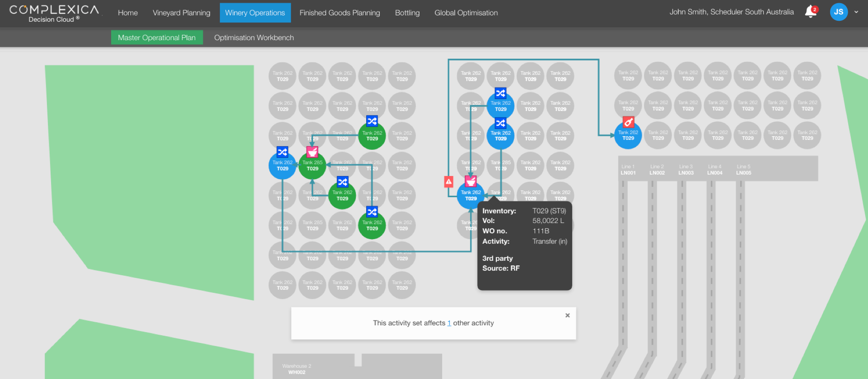Switch to the Bottling section
868x379 pixels.
[x=407, y=13]
